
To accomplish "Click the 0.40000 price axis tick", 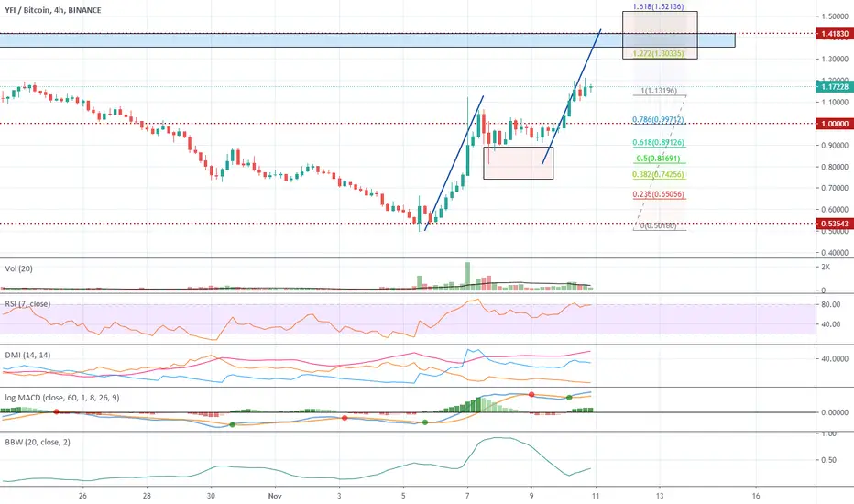I will click(x=835, y=253).
